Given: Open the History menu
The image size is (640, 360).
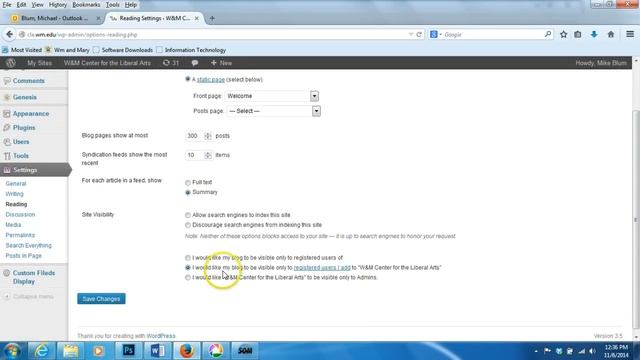Looking at the screenshot, I should point(58,5).
